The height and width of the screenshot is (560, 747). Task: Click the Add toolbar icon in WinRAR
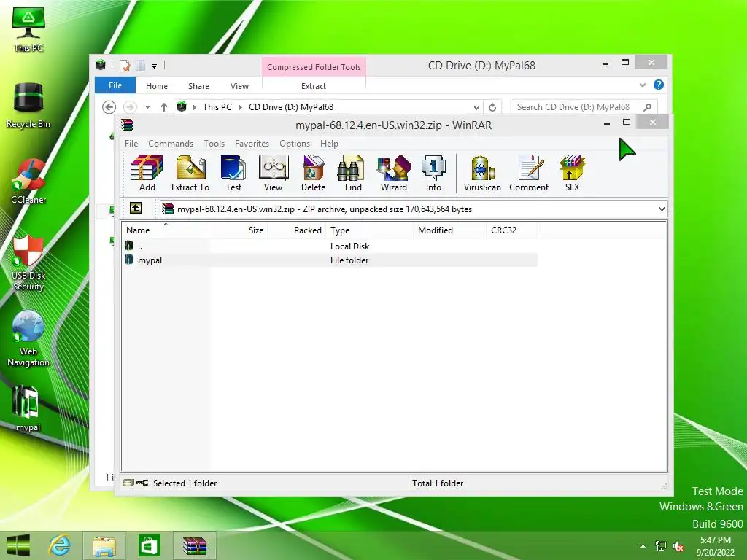click(x=147, y=174)
